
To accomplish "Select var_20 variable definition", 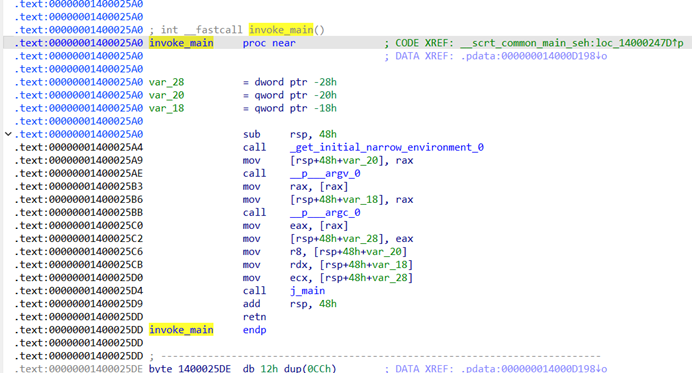I will tap(166, 95).
